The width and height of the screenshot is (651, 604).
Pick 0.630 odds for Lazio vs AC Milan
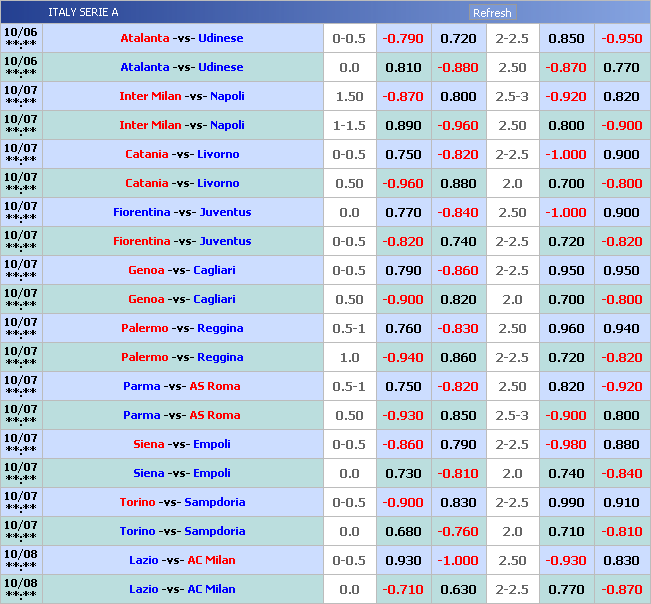(x=458, y=590)
